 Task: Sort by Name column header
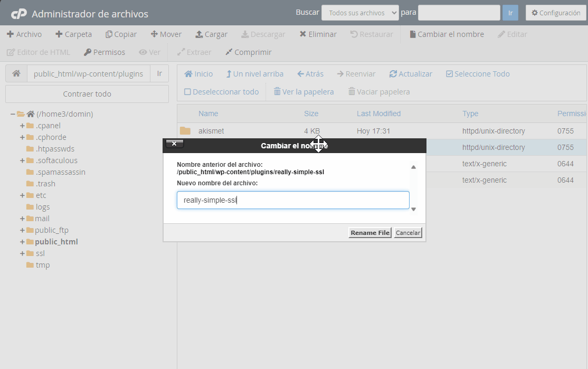point(208,113)
